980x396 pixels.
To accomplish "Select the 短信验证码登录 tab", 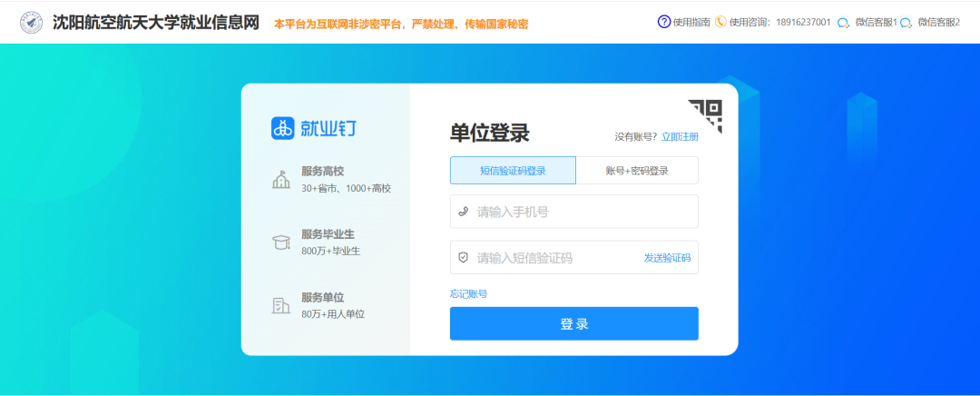I will click(513, 171).
